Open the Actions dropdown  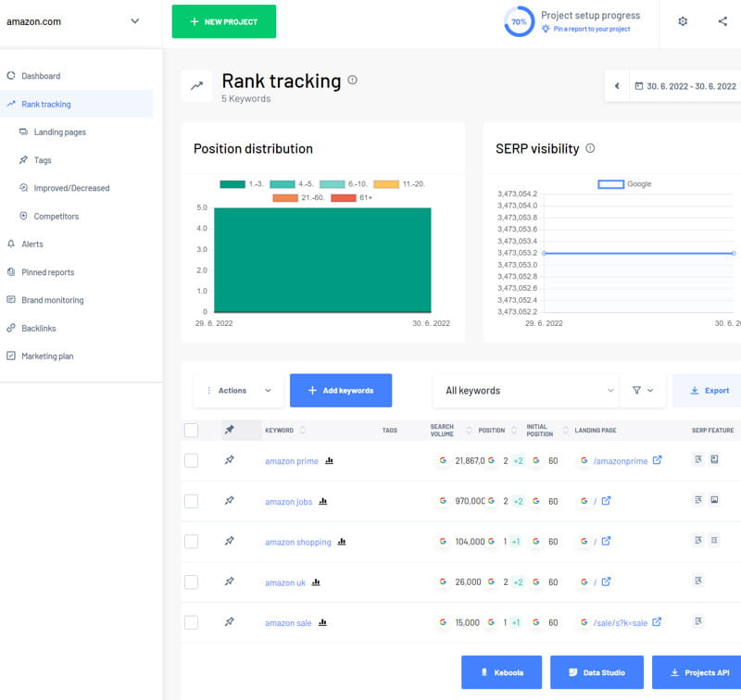tap(239, 391)
